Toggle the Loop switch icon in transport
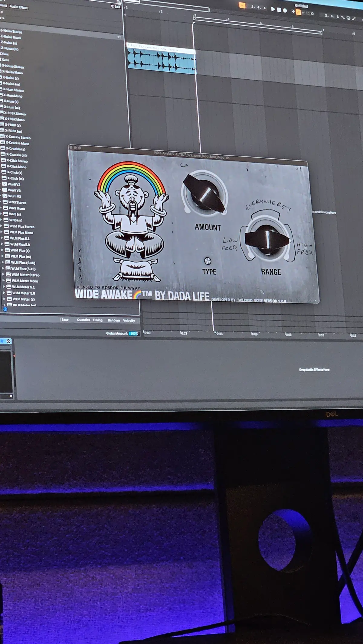Screen dimensions: 363x644 (348, 18)
